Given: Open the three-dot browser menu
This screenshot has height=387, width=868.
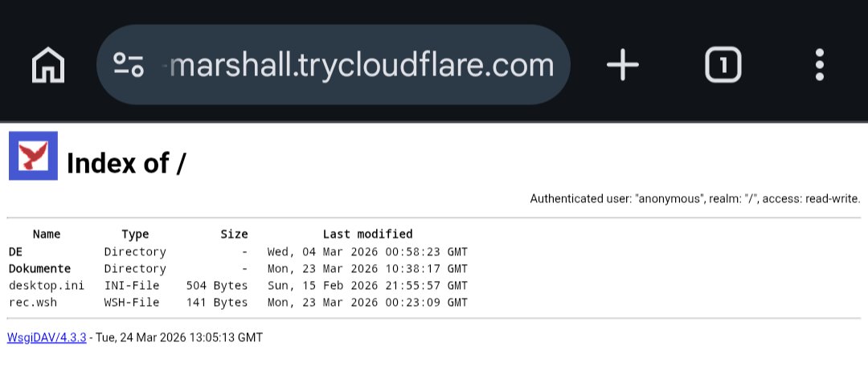Looking at the screenshot, I should pyautogui.click(x=819, y=64).
